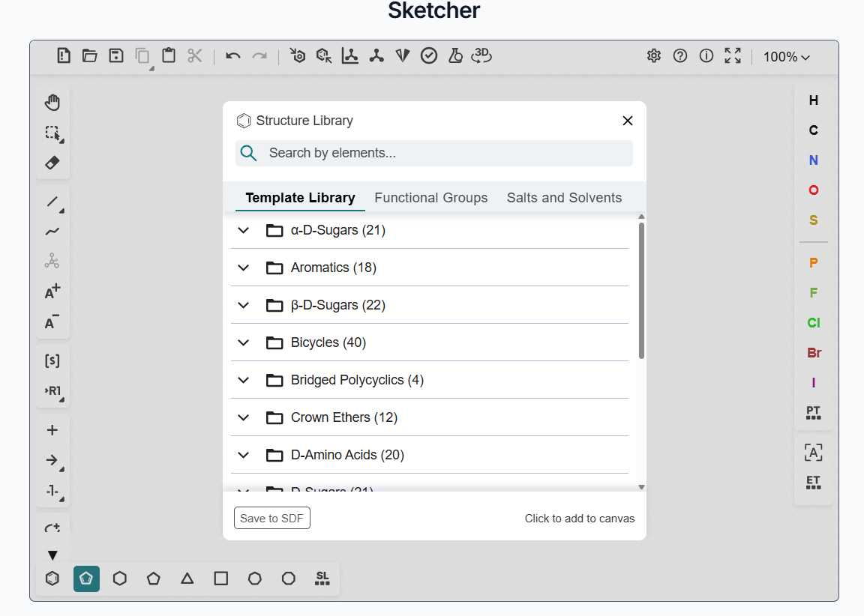Open the 3D viewer toolbar icon
This screenshot has height=616, width=864.
[481, 55]
